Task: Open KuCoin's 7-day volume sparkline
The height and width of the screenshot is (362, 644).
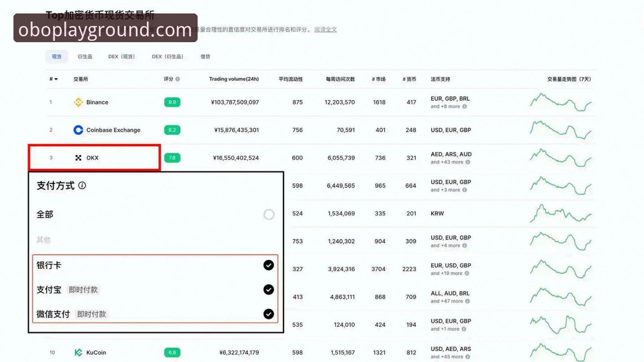Action: 561,353
